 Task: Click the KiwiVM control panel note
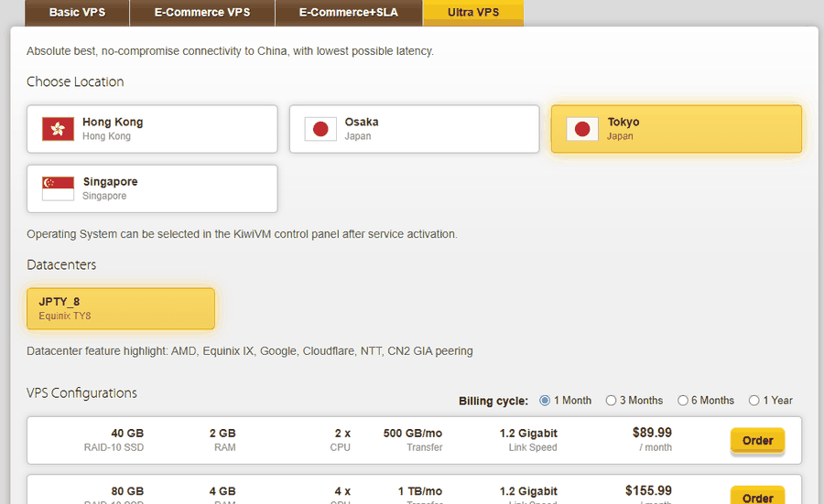[x=242, y=234]
